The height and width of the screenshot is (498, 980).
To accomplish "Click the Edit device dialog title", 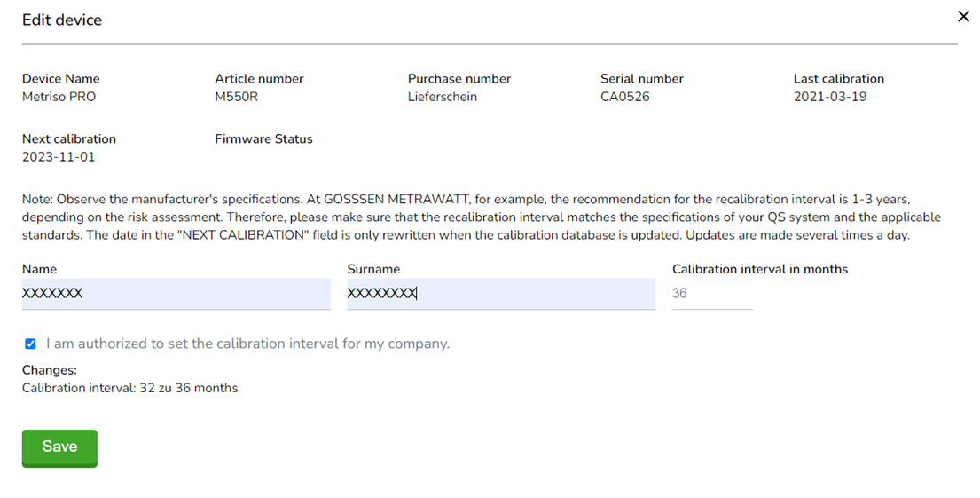I will [62, 20].
